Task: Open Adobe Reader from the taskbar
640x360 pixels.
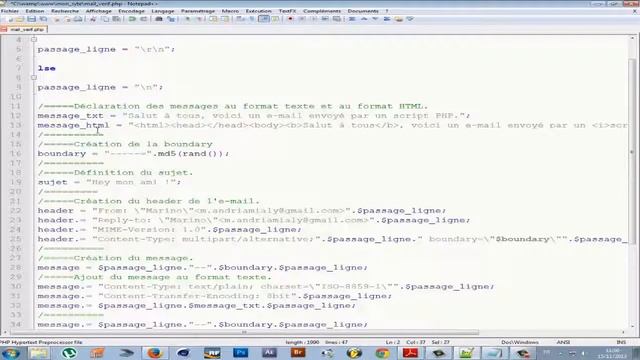Action: [x=411, y=353]
